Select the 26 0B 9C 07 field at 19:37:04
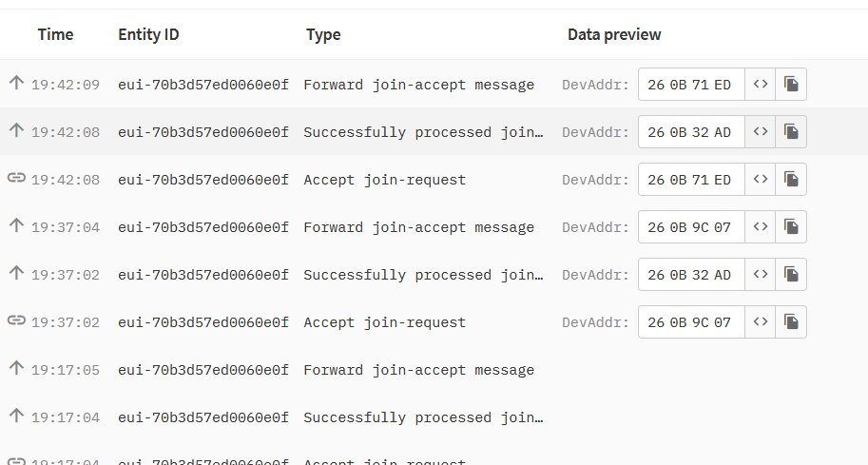Screen dimensions: 868x465 691,227
